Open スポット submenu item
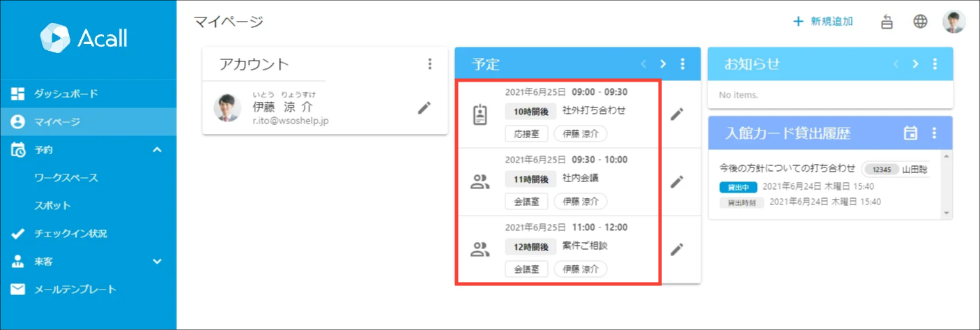Screen dimensions: 980x330 coord(52,206)
